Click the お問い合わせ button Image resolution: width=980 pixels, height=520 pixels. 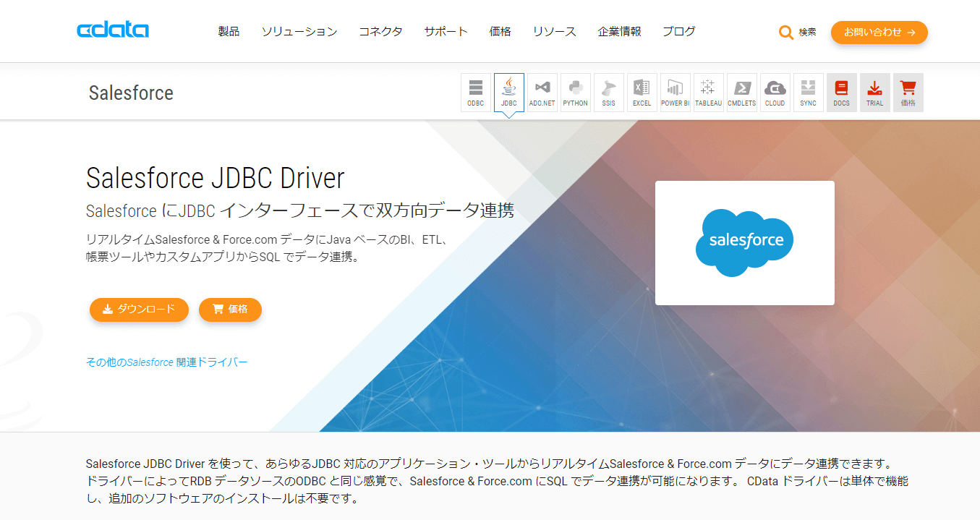click(879, 33)
